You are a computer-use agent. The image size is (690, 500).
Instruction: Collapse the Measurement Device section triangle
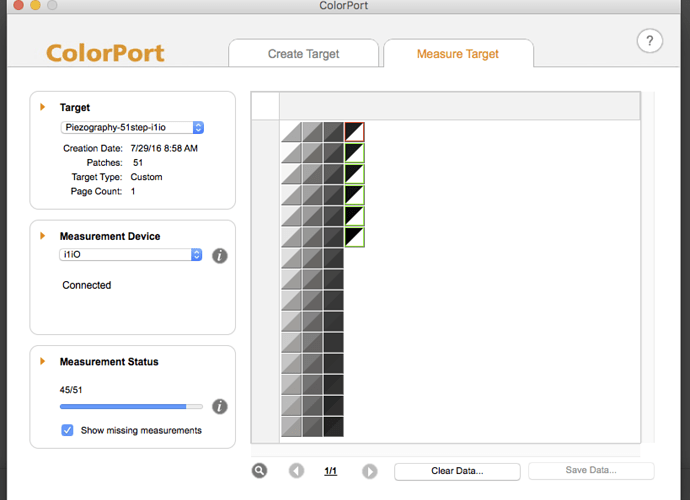43,236
